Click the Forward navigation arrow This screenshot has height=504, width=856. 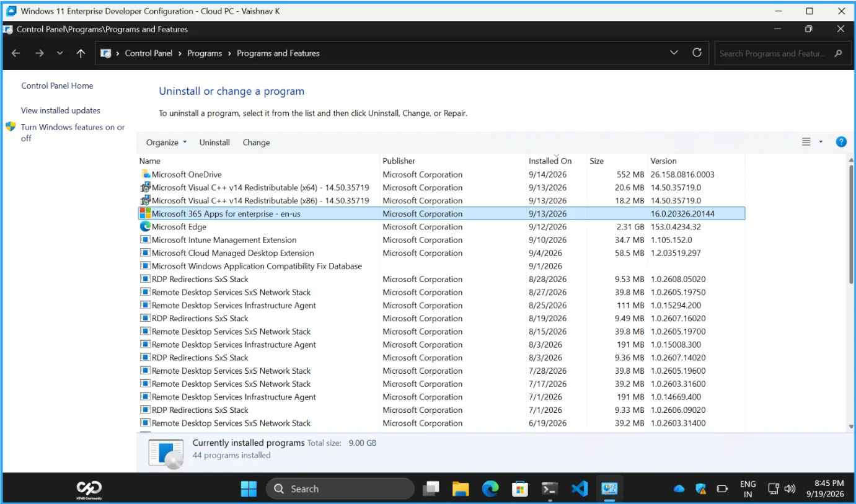[x=40, y=53]
